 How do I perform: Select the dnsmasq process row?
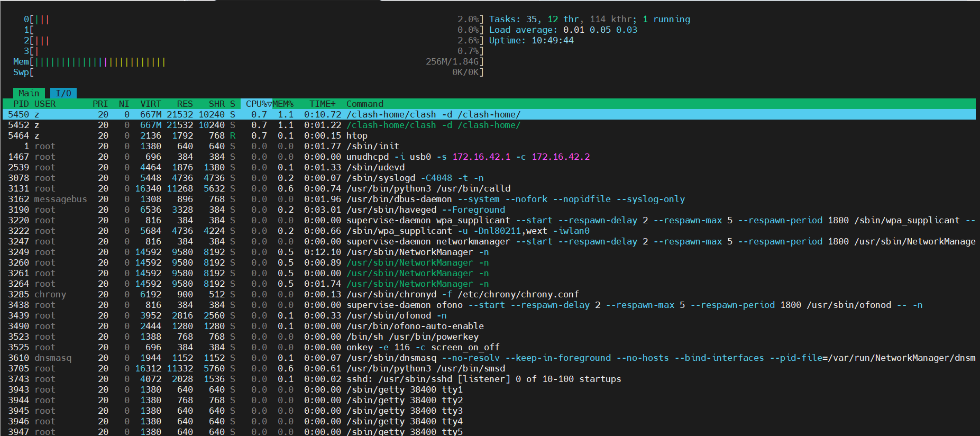click(489, 358)
